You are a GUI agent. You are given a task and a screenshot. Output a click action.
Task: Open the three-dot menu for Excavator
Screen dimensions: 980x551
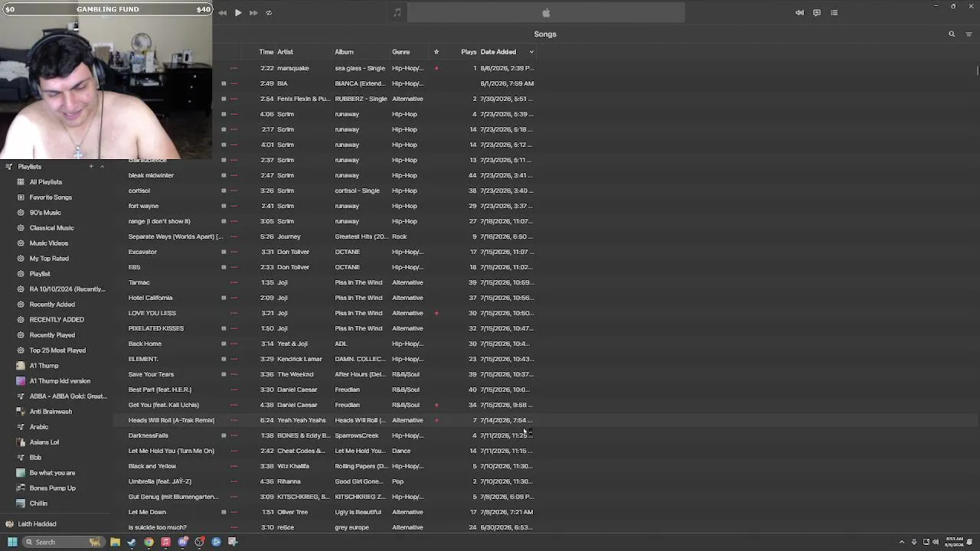[x=234, y=252]
